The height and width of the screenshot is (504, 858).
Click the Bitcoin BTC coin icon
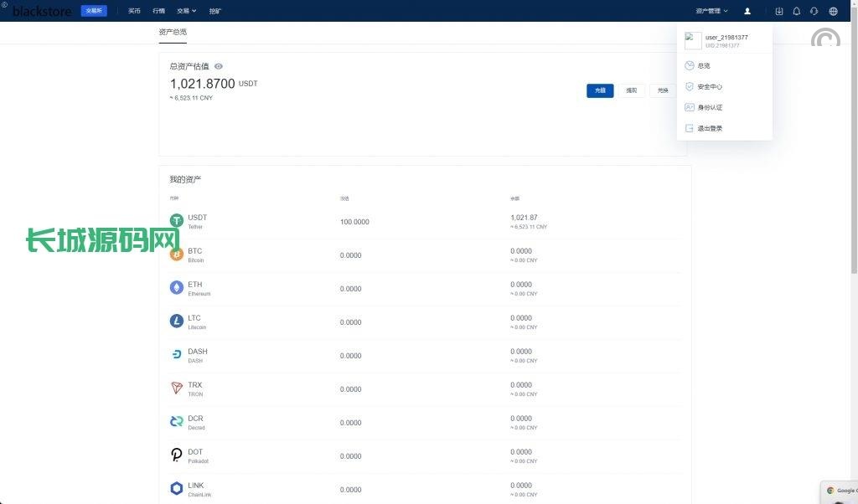176,255
